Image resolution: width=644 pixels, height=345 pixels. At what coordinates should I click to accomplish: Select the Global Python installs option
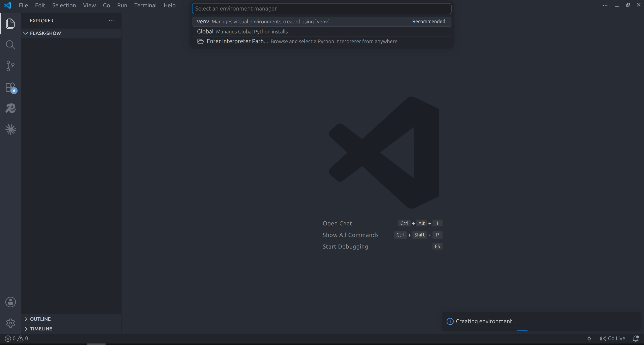coord(321,31)
